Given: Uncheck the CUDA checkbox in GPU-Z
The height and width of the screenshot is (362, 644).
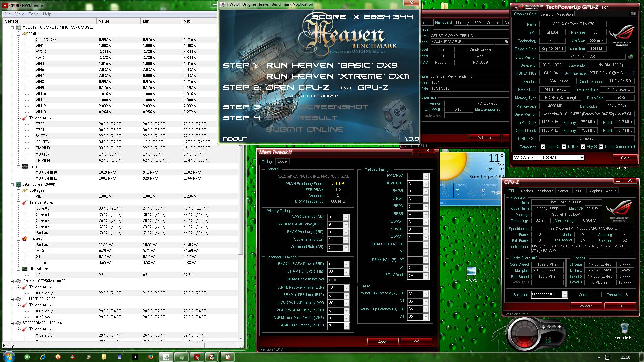Looking at the screenshot, I should (564, 147).
